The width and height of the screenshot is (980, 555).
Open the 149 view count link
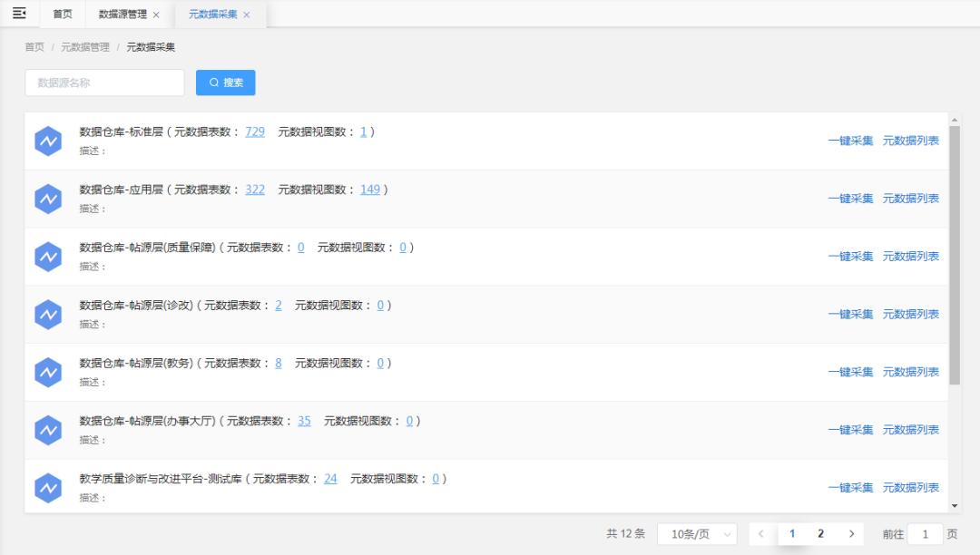pos(369,190)
